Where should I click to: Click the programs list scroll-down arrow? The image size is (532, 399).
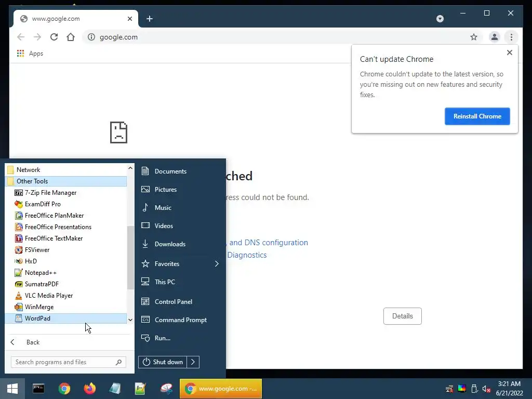click(x=130, y=320)
